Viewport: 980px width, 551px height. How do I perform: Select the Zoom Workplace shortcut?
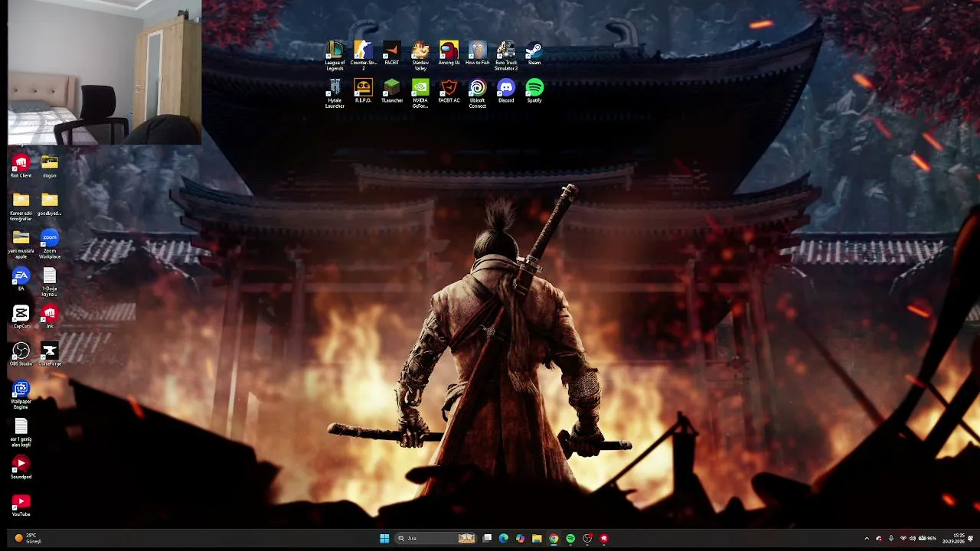click(x=50, y=245)
